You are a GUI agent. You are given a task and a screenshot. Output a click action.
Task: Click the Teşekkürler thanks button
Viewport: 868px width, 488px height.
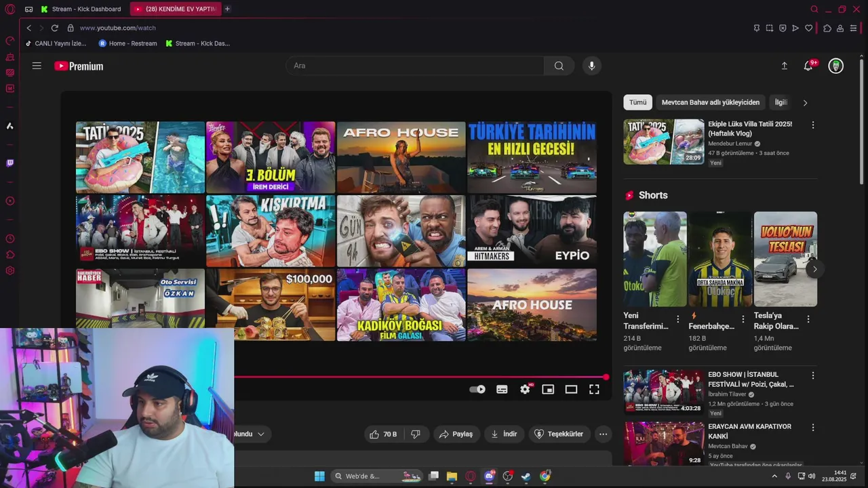point(559,434)
